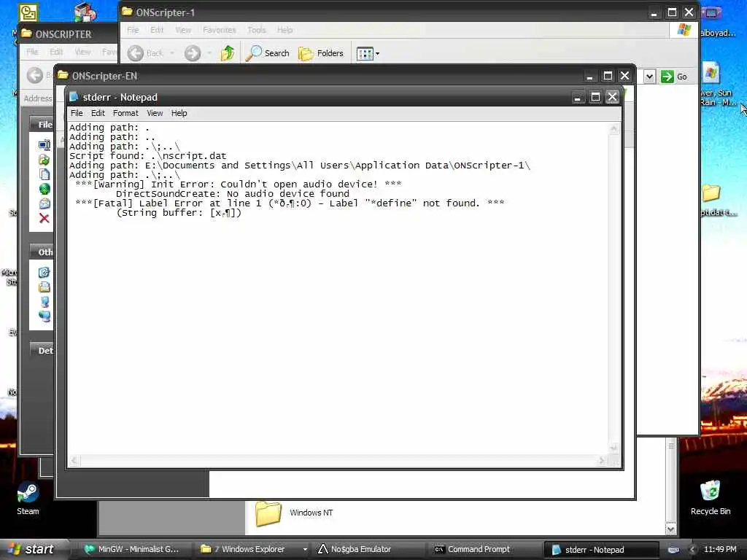Open the File menu in Notepad
The image size is (747, 560).
click(x=76, y=113)
